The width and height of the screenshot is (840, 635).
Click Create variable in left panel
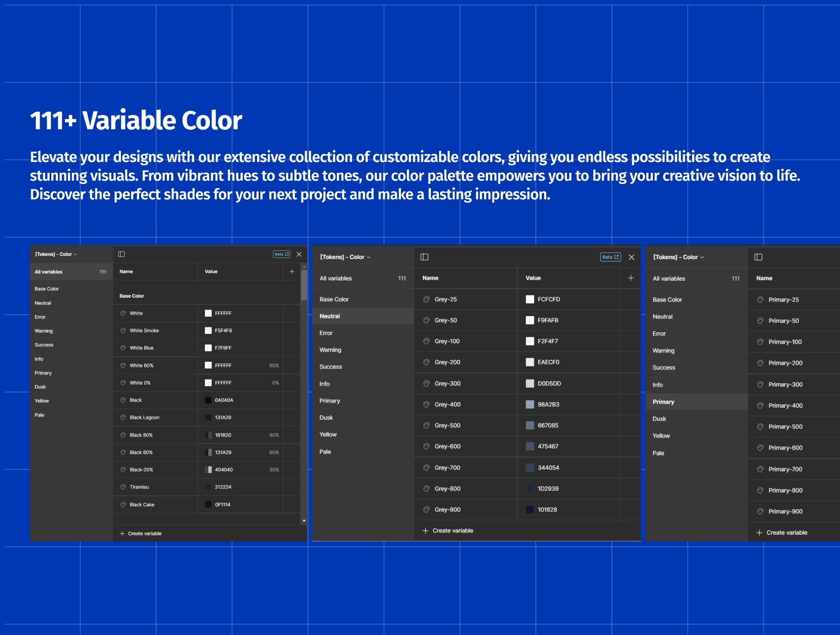point(140,534)
